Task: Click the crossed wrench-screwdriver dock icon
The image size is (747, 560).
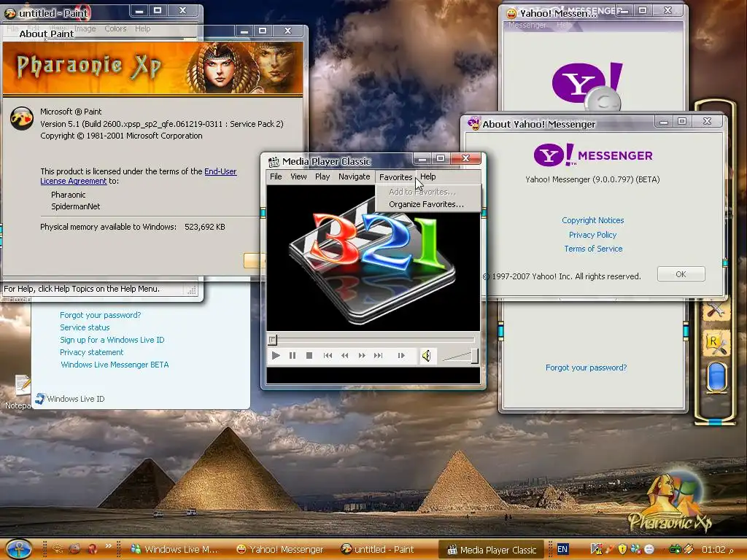Action: 715,311
